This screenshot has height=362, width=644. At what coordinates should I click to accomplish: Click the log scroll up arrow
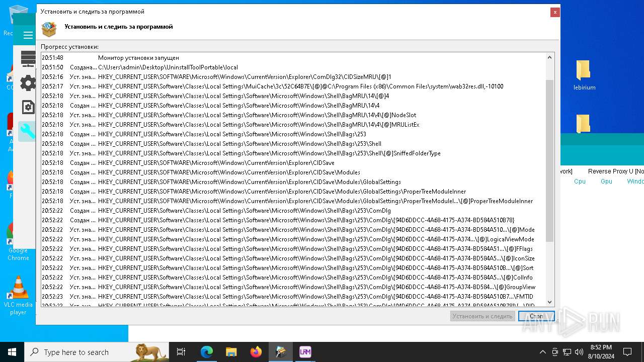549,57
